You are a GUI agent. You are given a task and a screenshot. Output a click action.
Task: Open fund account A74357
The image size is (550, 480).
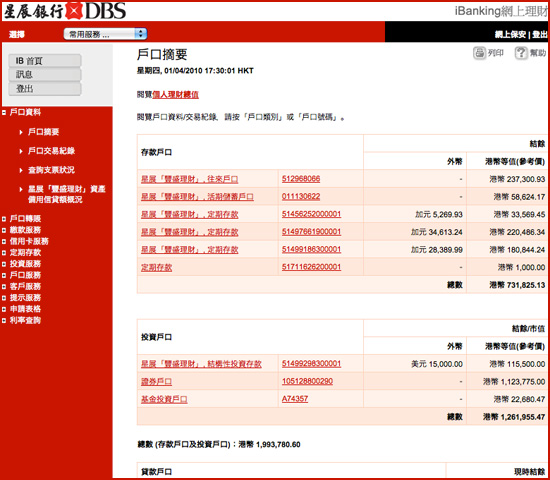[295, 399]
